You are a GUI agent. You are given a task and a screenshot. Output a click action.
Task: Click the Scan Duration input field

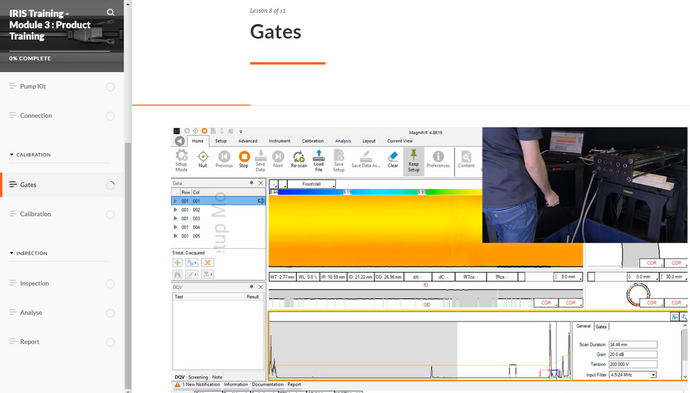click(x=633, y=345)
